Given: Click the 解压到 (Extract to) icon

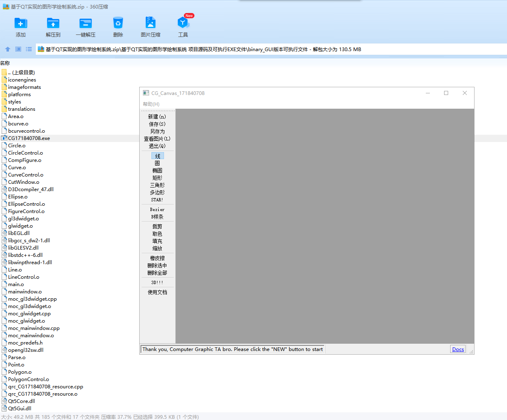Looking at the screenshot, I should [53, 23].
